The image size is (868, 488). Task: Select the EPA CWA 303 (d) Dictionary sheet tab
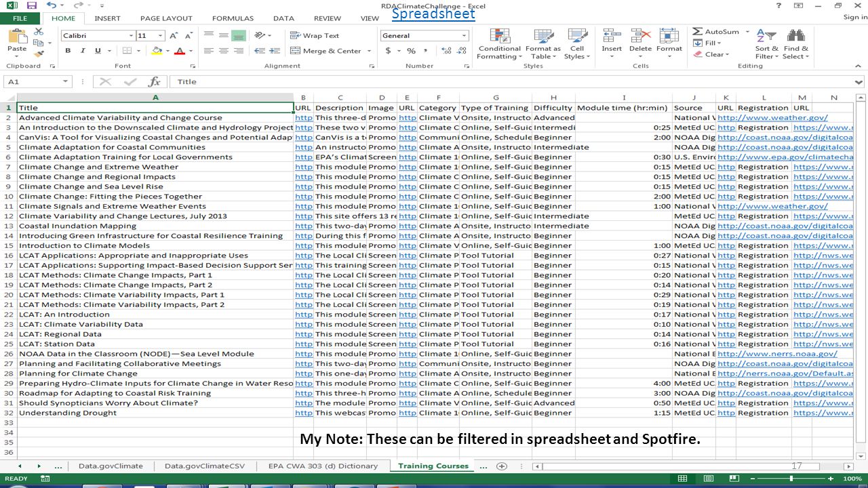point(323,466)
